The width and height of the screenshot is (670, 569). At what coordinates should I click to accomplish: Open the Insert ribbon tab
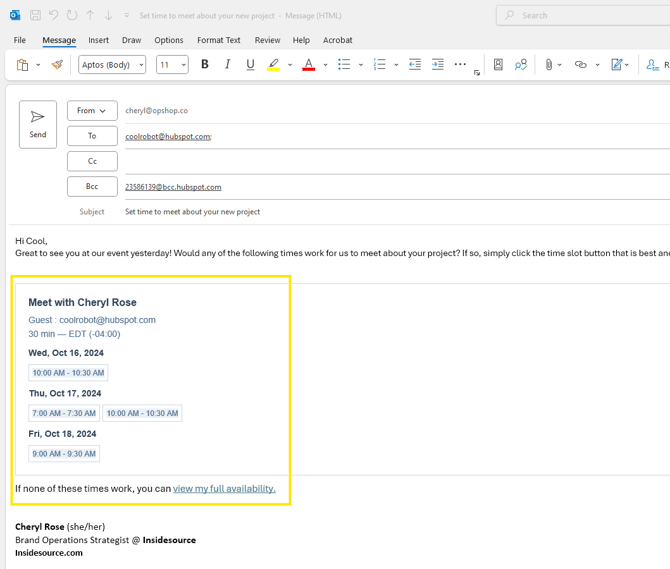click(x=98, y=40)
